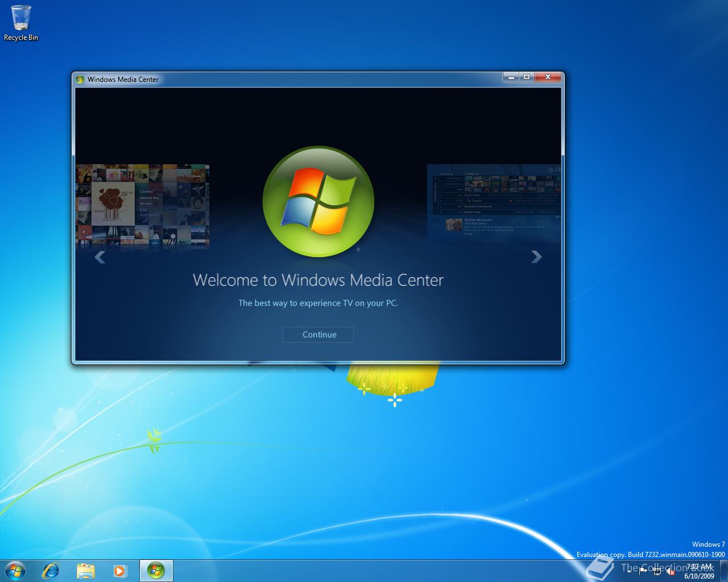Click 'Welcome to Windows Media Center' heading
Screen dimensions: 728x582
click(x=318, y=280)
